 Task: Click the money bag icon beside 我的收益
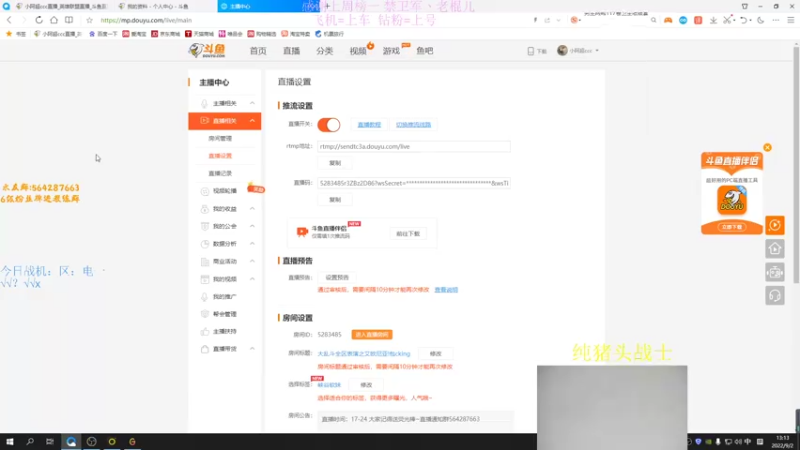click(205, 209)
